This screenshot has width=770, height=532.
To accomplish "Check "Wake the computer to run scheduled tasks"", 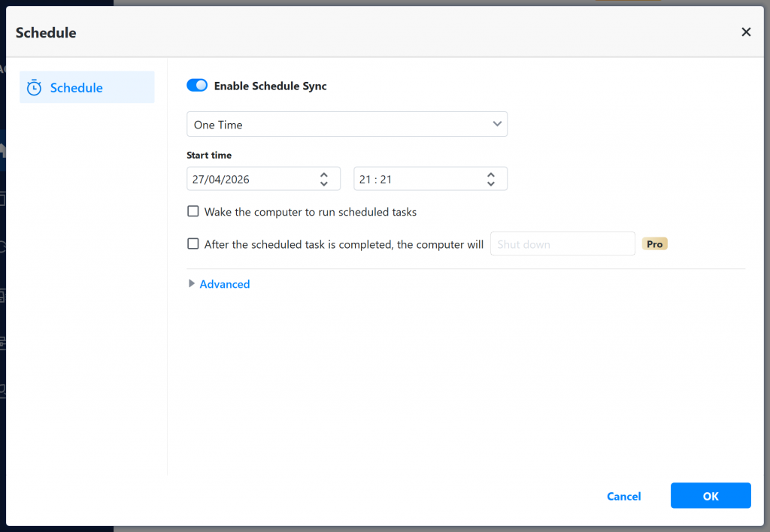I will pyautogui.click(x=192, y=211).
